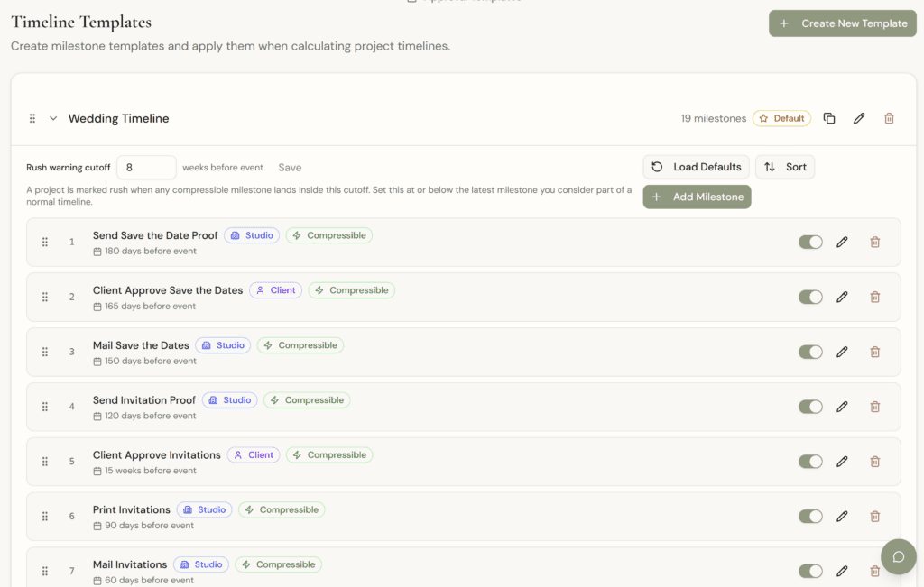924x587 pixels.
Task: Toggle Client Approve Save the Dates milestone
Action: [x=810, y=297]
